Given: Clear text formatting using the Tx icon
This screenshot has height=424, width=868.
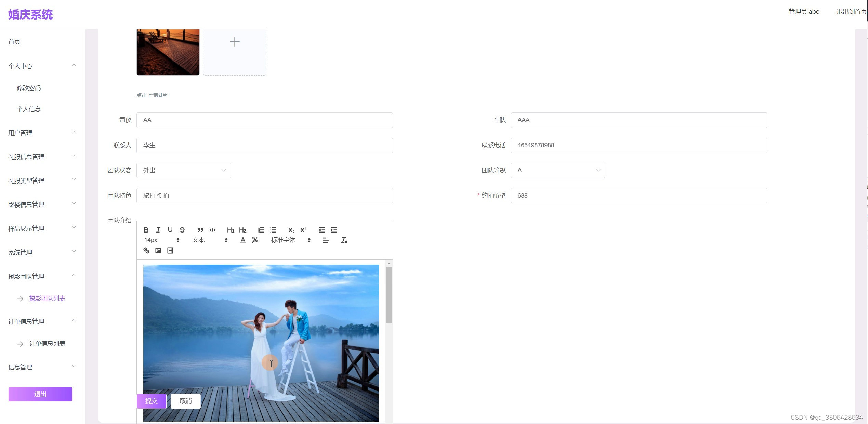Looking at the screenshot, I should (x=344, y=240).
